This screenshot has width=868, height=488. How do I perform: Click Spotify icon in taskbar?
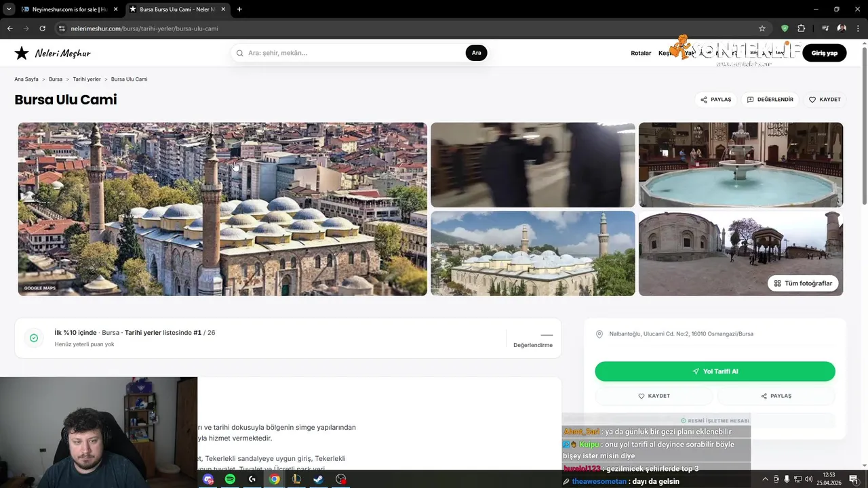click(x=230, y=479)
